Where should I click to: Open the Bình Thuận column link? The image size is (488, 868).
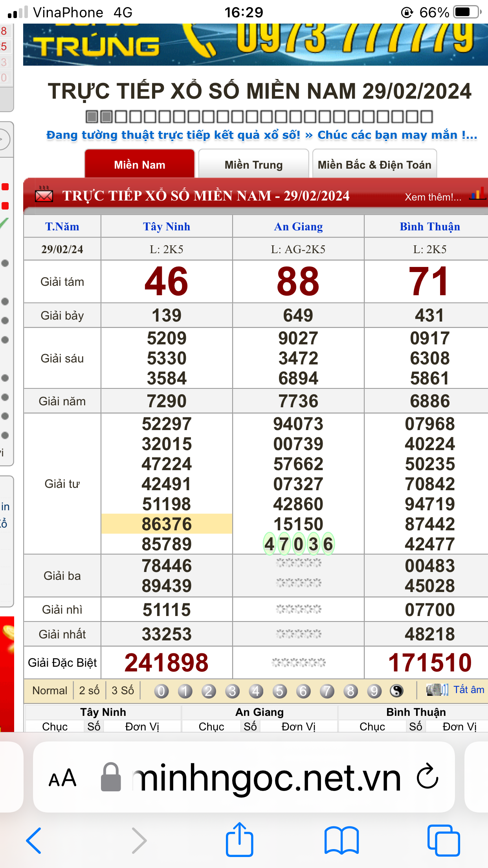[429, 227]
